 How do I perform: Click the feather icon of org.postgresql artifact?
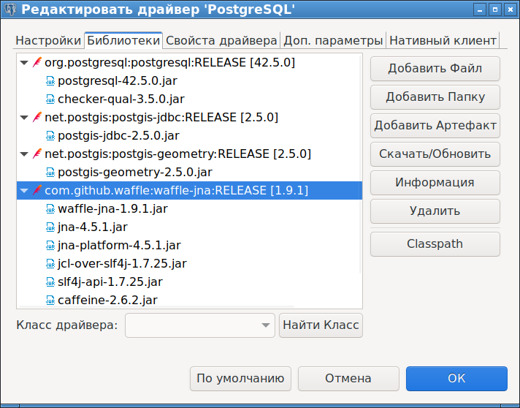click(x=37, y=62)
